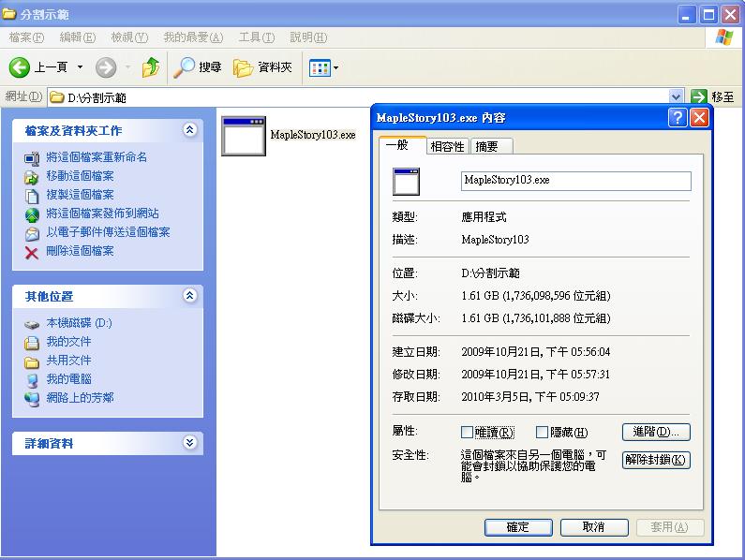Open 網路上的芳鄰 link
Screen dimensions: 745x560
click(x=80, y=398)
